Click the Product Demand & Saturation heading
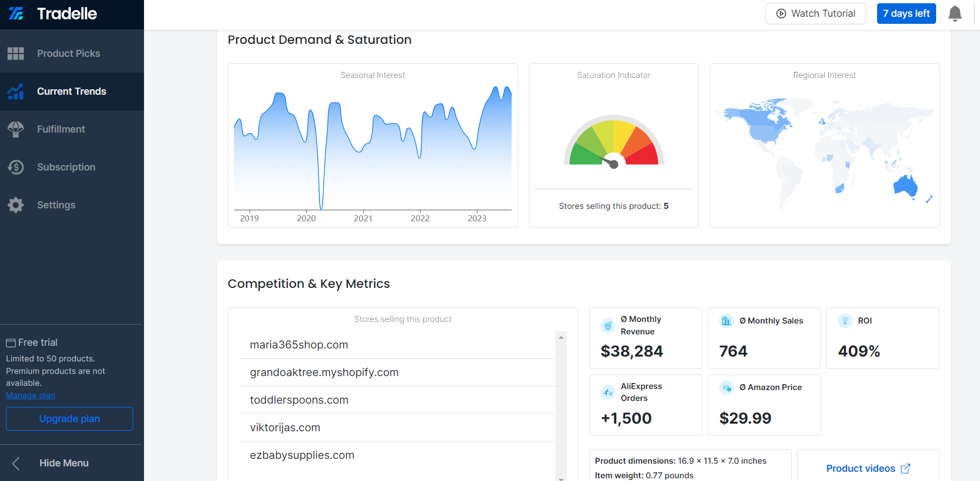 [319, 40]
